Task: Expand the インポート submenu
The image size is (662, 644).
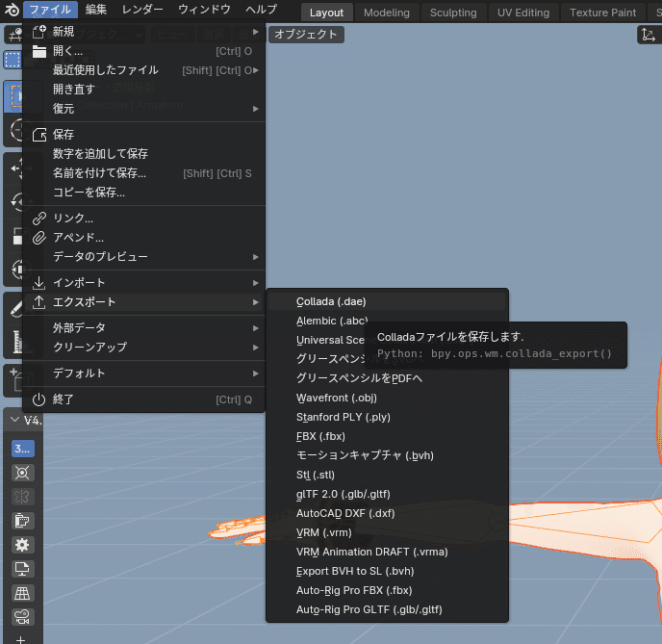Action: click(144, 282)
